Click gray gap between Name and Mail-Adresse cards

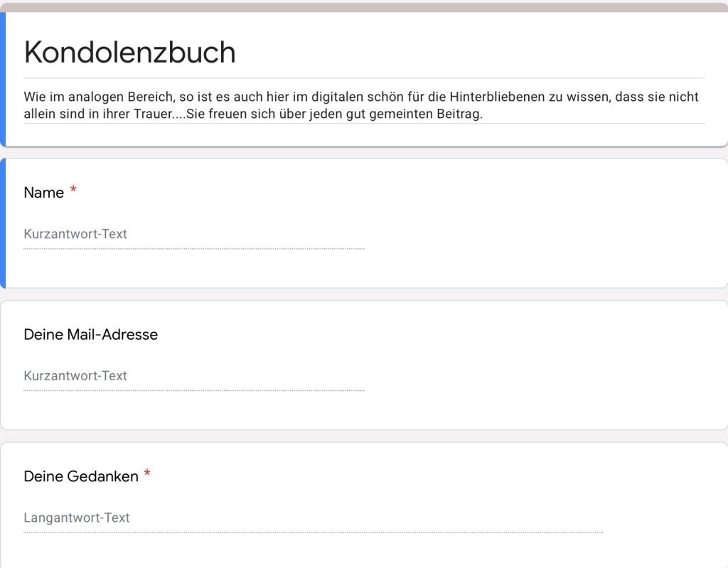pos(364,294)
